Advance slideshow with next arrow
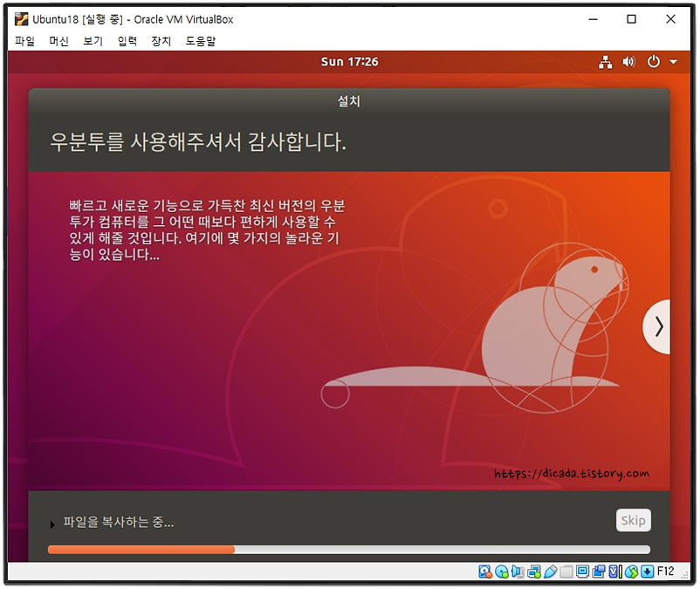 pyautogui.click(x=658, y=326)
